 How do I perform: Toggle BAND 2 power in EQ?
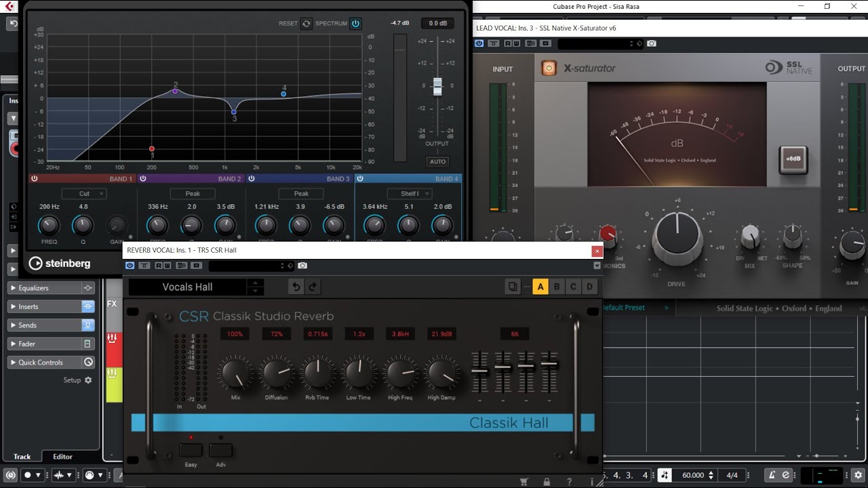(142, 179)
